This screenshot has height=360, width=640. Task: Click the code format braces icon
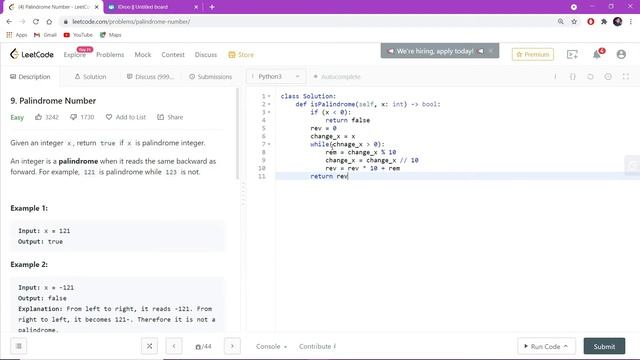click(x=573, y=77)
